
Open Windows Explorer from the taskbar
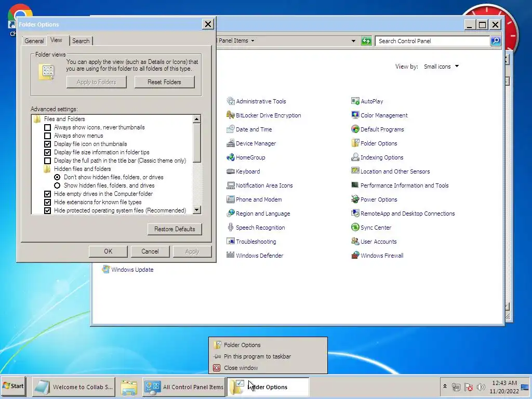pyautogui.click(x=129, y=387)
